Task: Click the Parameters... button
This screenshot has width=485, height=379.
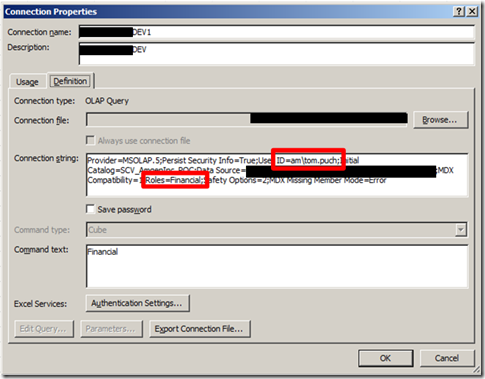Action: click(x=111, y=329)
